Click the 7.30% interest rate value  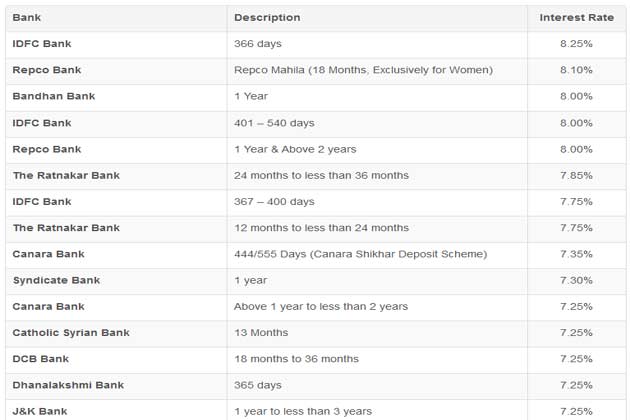click(x=576, y=281)
